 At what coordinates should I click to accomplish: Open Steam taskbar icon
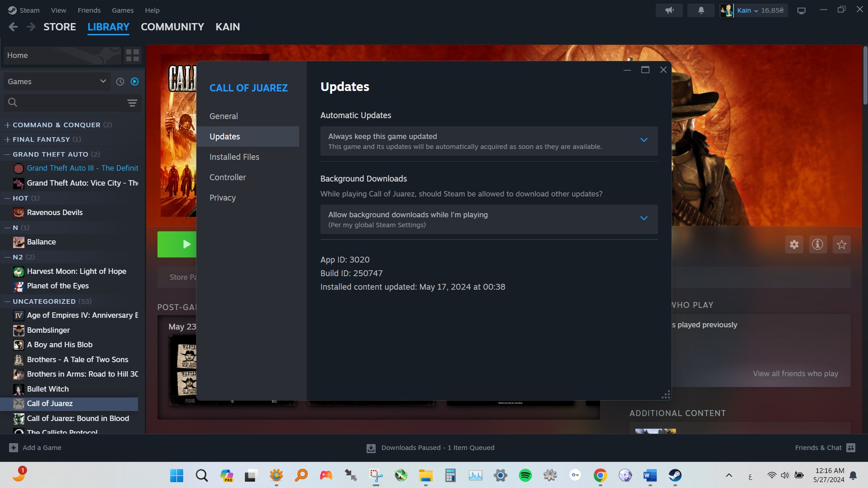click(x=675, y=475)
